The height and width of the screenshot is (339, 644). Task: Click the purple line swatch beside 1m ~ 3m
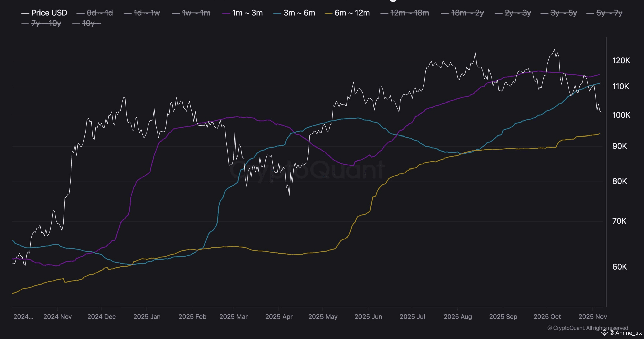tap(226, 13)
